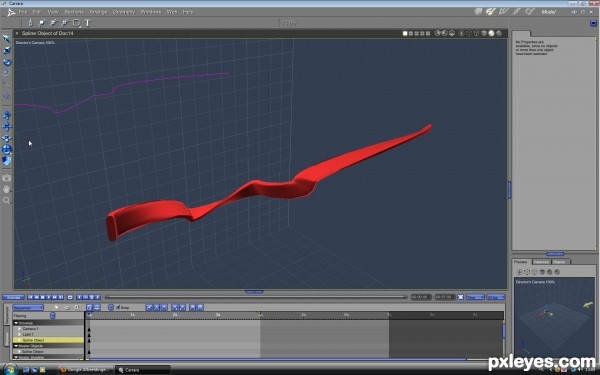Collapse the Master Shaders group

click(x=16, y=357)
